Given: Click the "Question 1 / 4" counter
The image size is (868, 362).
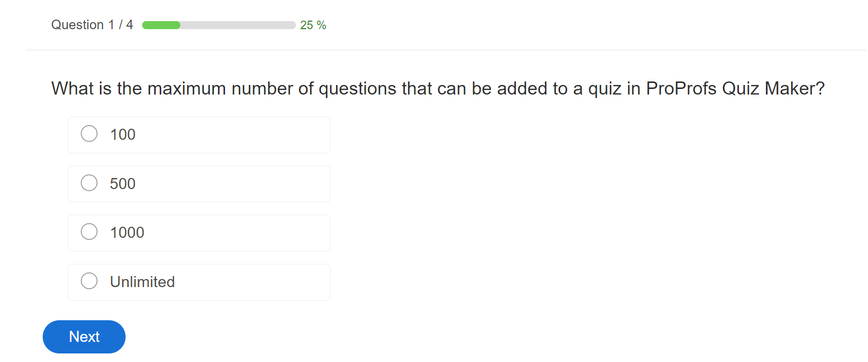Looking at the screenshot, I should click(92, 25).
